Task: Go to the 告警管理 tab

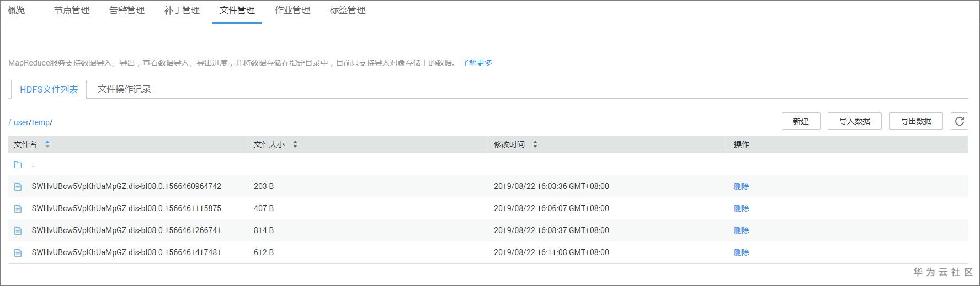Action: coord(127,10)
